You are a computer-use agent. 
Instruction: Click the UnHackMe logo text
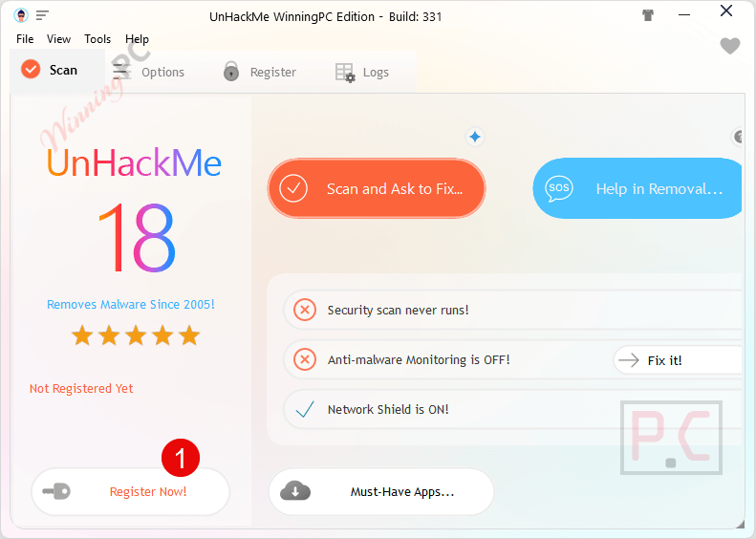pyautogui.click(x=134, y=163)
